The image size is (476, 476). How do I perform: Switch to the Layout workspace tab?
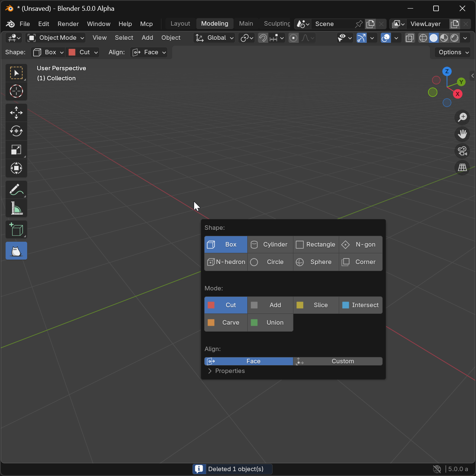[180, 23]
